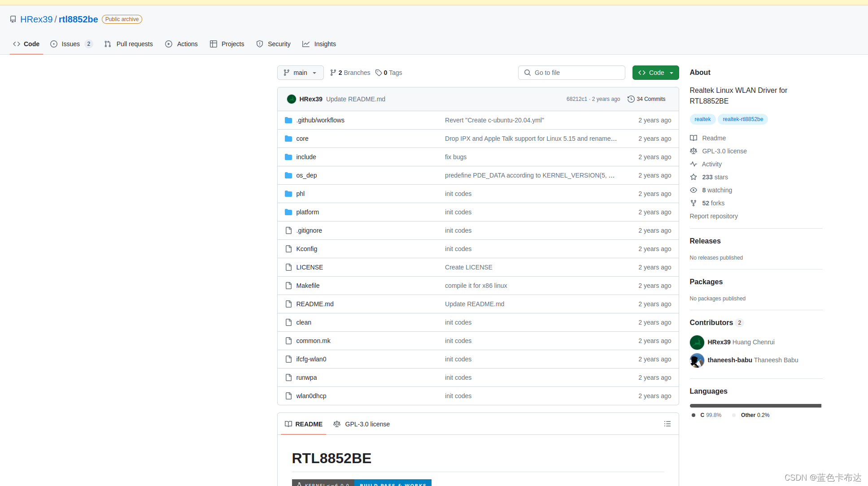
Task: Open commit hash 68212c1
Action: [x=576, y=99]
